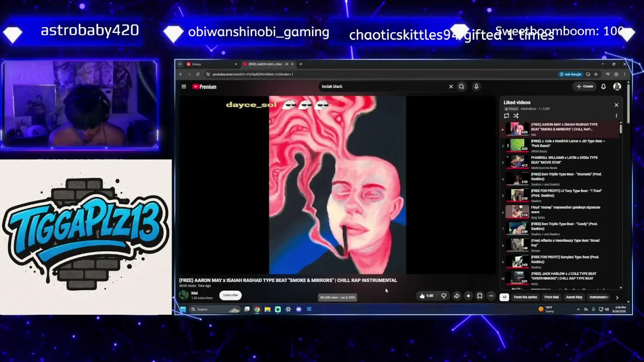Image resolution: width=644 pixels, height=362 pixels.
Task: Reload the YouTube page
Action: [x=197, y=74]
